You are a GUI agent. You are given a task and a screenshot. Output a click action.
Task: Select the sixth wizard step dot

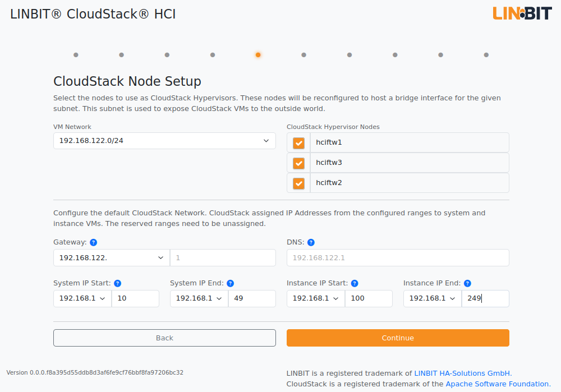304,55
